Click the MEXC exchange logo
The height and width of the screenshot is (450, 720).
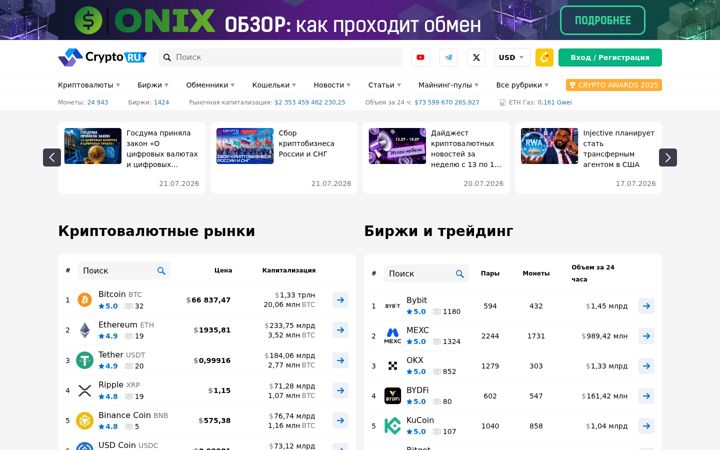click(x=392, y=336)
